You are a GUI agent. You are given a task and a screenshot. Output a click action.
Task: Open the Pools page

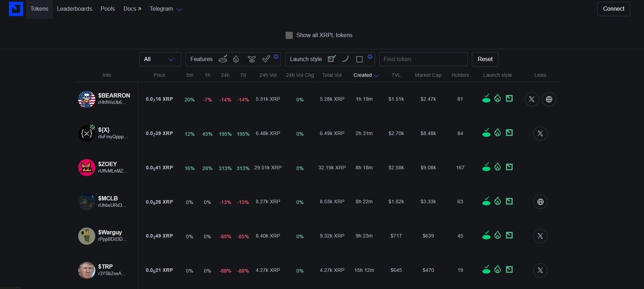pyautogui.click(x=107, y=8)
